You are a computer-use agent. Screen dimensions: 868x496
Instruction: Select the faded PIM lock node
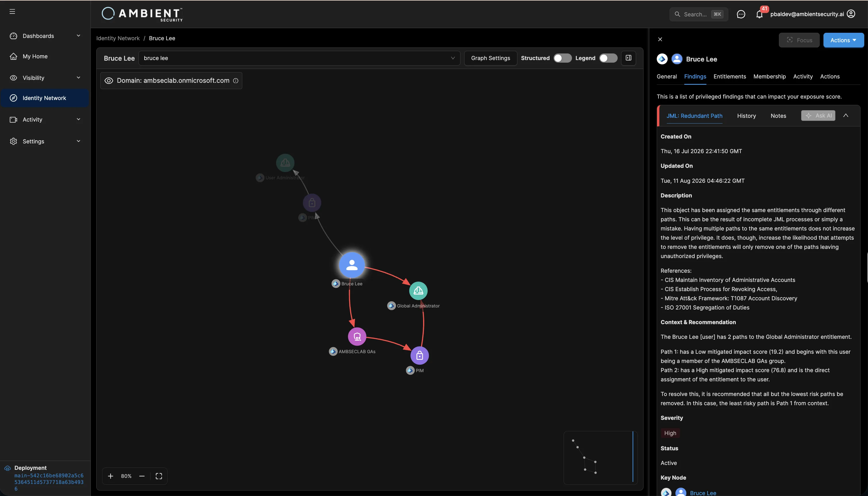pyautogui.click(x=312, y=203)
